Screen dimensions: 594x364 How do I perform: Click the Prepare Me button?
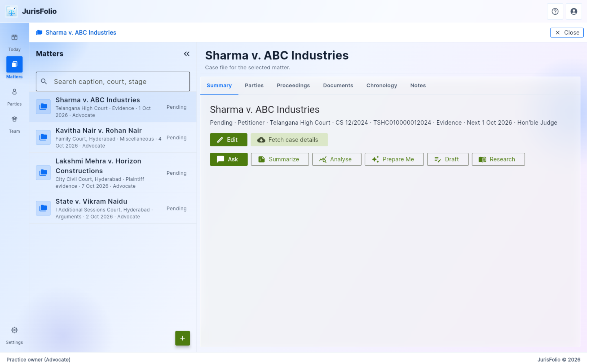(394, 159)
